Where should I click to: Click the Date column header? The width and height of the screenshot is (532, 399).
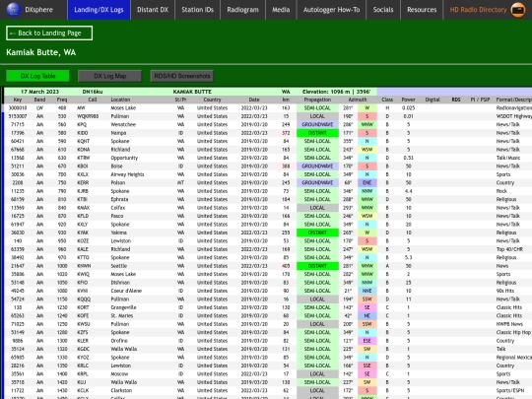pyautogui.click(x=254, y=100)
